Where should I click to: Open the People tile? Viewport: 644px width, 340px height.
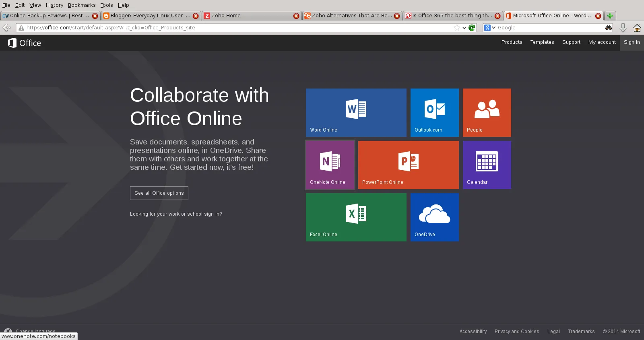(487, 113)
